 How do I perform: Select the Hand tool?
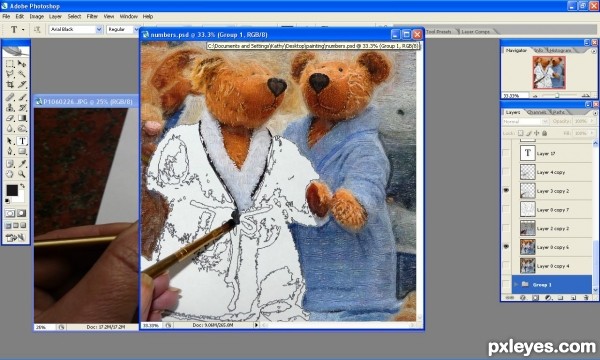(10, 174)
